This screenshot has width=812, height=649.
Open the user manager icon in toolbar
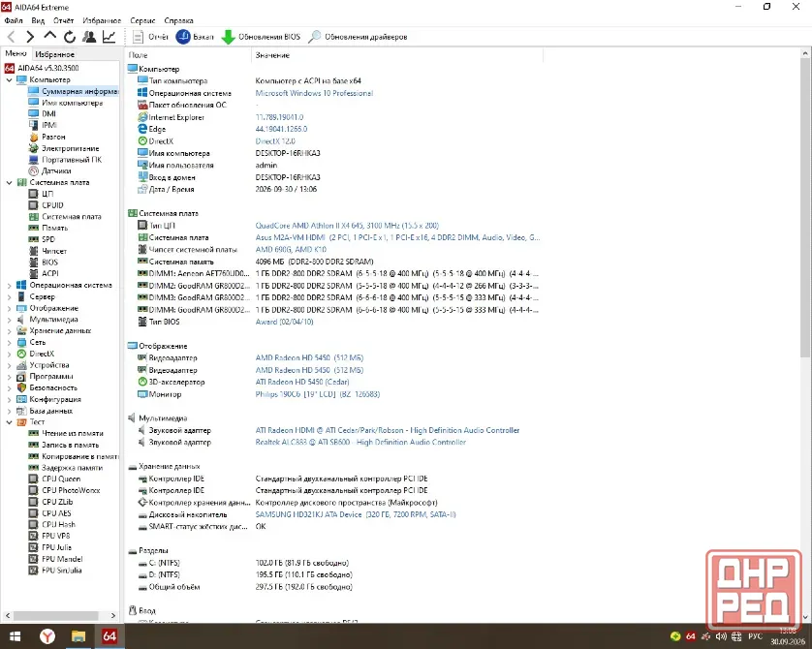click(x=89, y=37)
